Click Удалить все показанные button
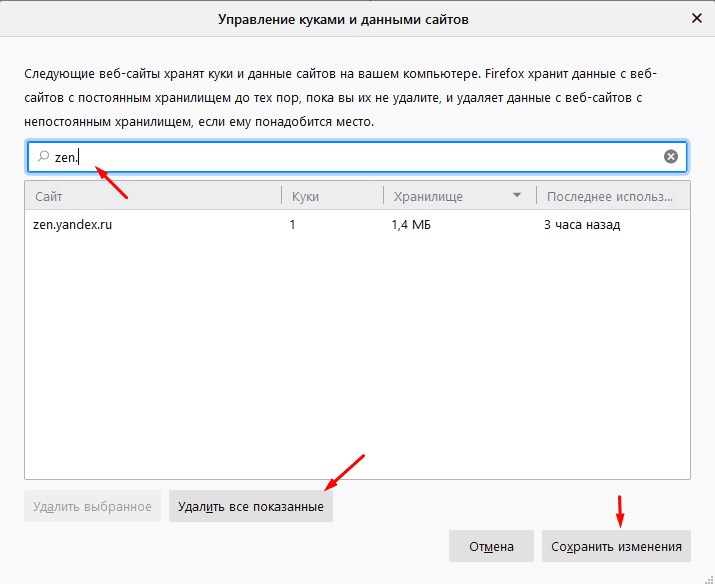The image size is (715, 584). (x=251, y=506)
